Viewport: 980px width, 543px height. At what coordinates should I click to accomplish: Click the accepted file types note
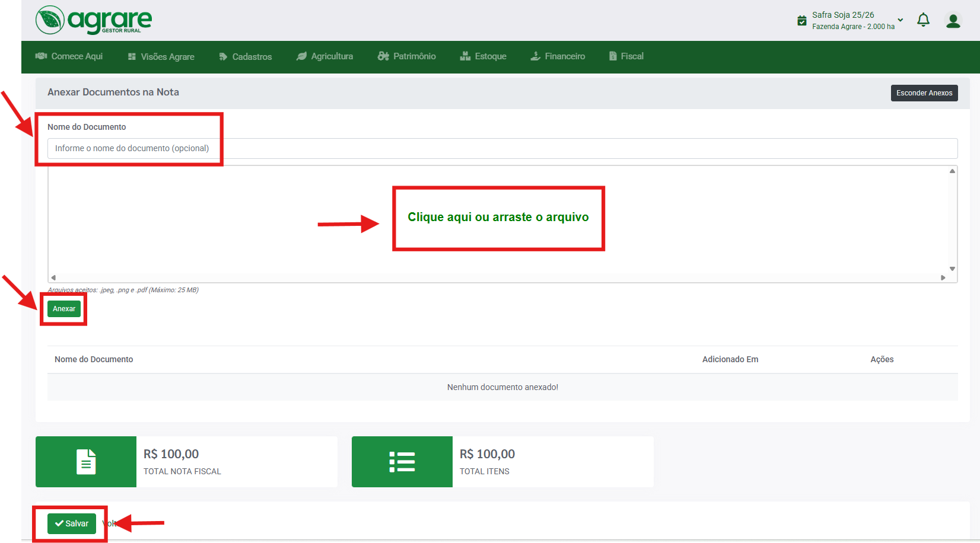coord(123,290)
